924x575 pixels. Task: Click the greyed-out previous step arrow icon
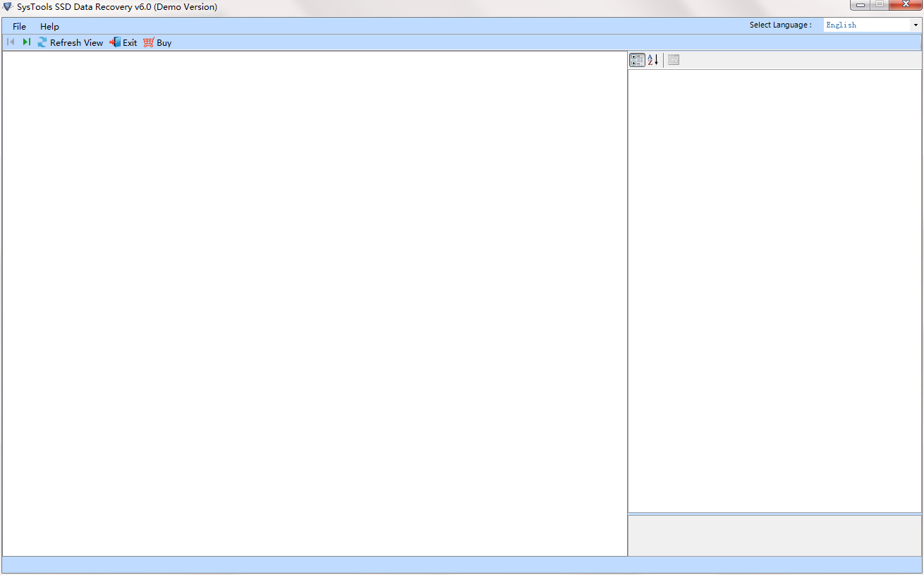pos(11,42)
